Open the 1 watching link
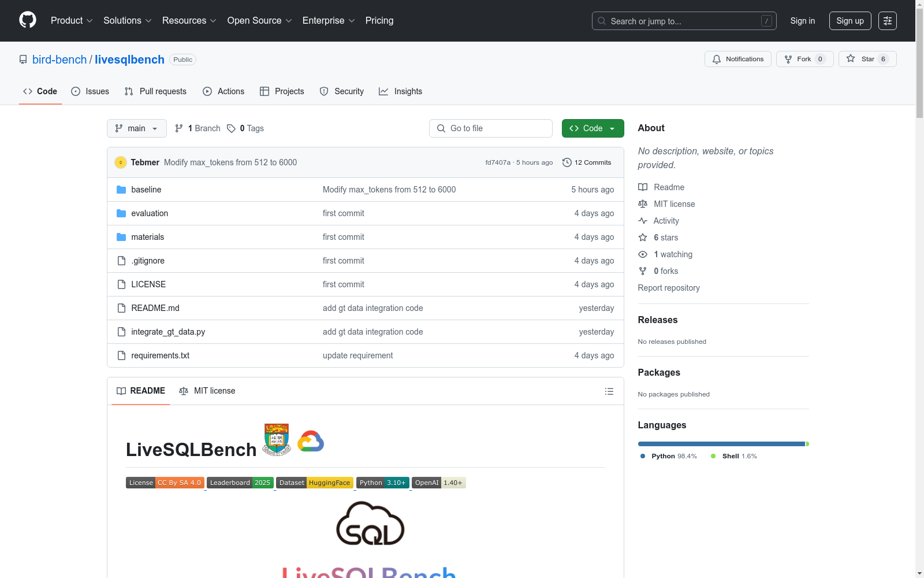The height and width of the screenshot is (578, 924). (x=665, y=254)
